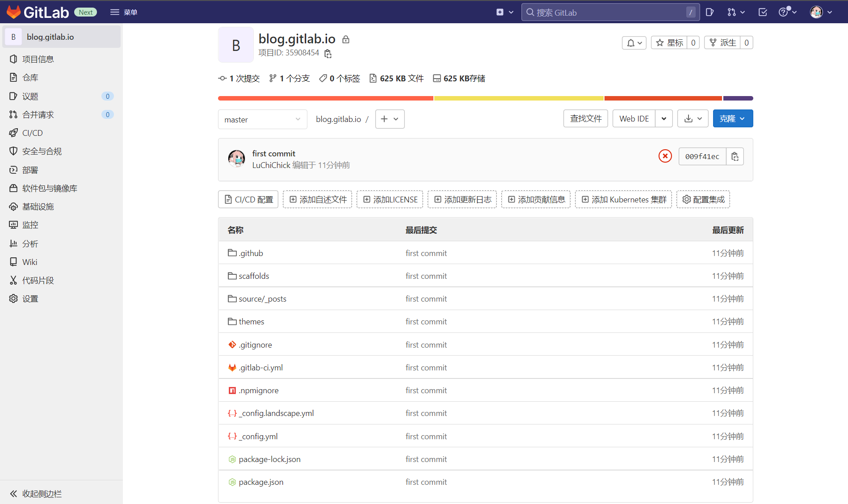Open Web IDE
Viewport: 848px width, 504px height.
tap(634, 118)
